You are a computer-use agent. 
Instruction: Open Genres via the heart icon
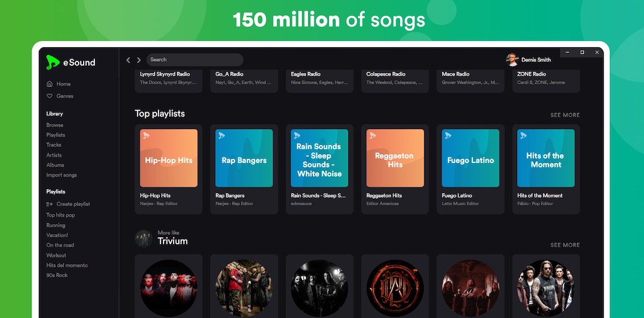(x=50, y=96)
